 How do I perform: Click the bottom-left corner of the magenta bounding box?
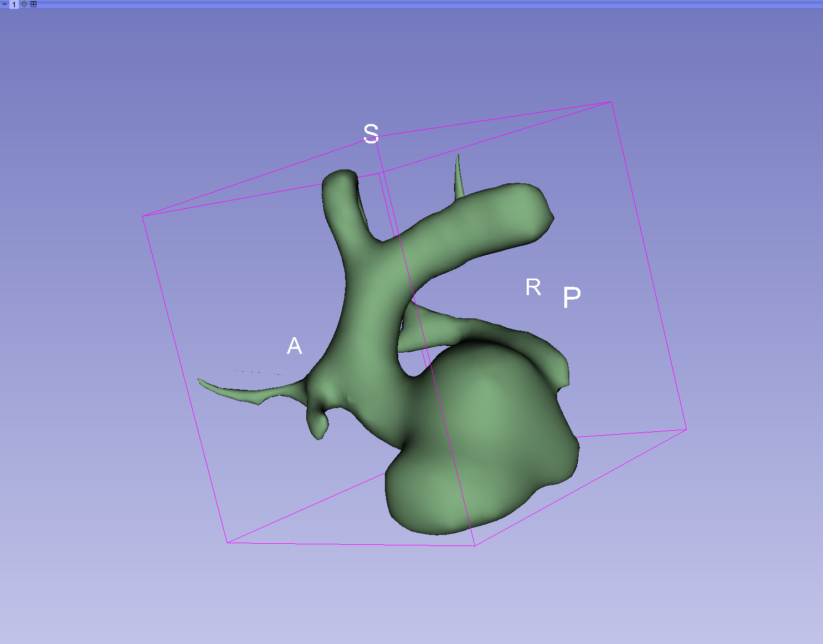[x=227, y=543]
